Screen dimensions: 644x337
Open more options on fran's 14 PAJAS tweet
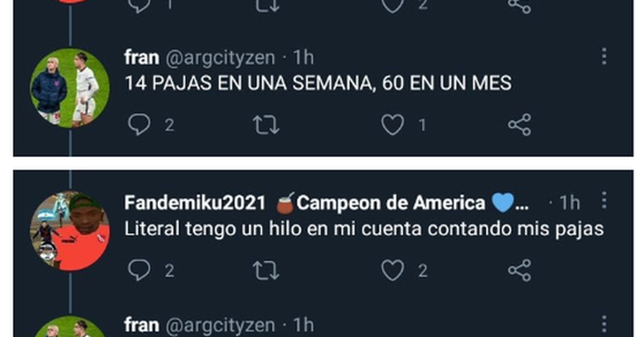[604, 56]
